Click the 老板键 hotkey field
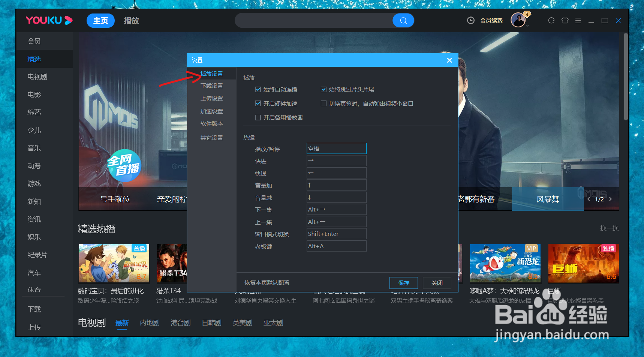Viewport: 644px width, 357px height. [337, 246]
